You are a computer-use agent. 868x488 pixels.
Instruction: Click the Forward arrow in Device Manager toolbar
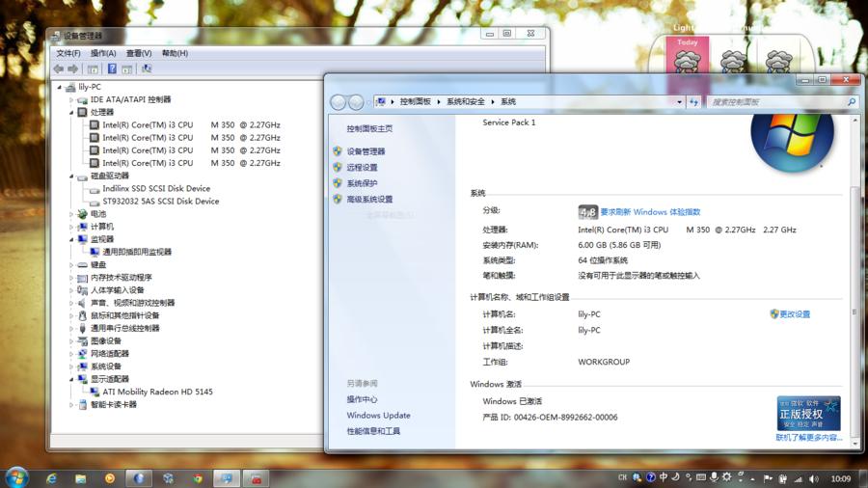tap(73, 68)
